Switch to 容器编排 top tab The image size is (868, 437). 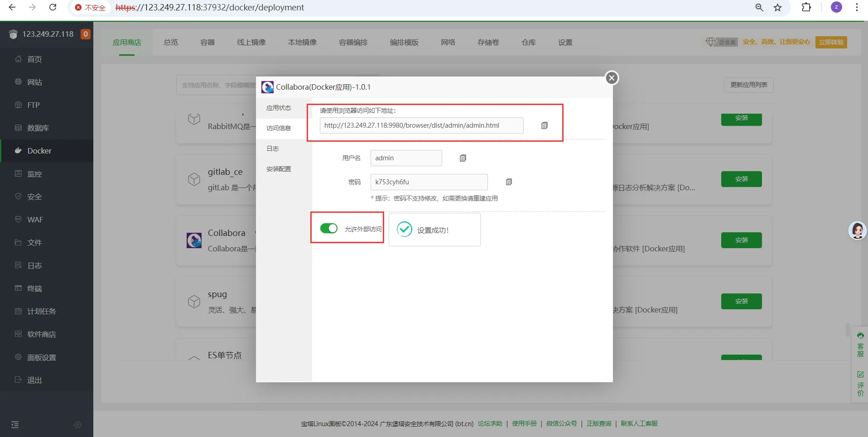point(353,43)
